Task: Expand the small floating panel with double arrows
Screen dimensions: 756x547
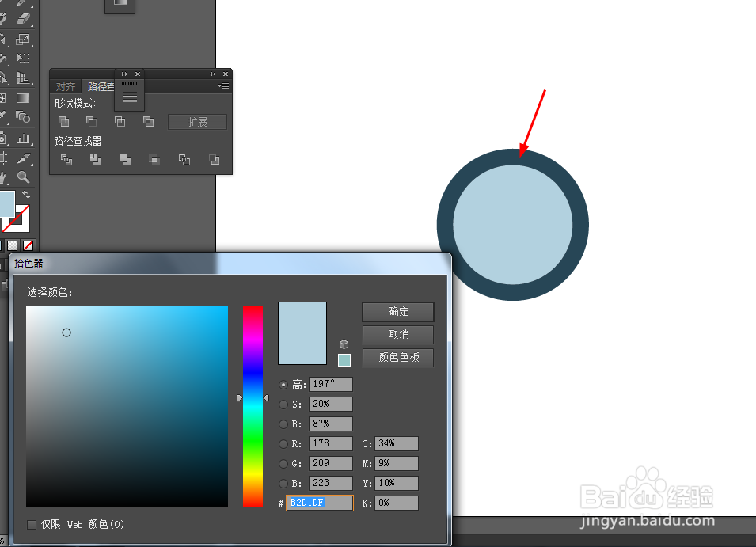Action: [x=124, y=74]
